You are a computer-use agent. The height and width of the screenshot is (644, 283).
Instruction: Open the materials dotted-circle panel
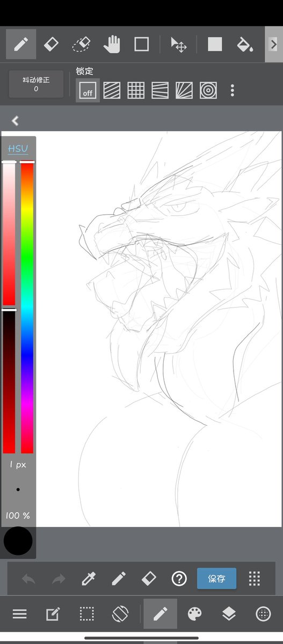[x=263, y=614]
